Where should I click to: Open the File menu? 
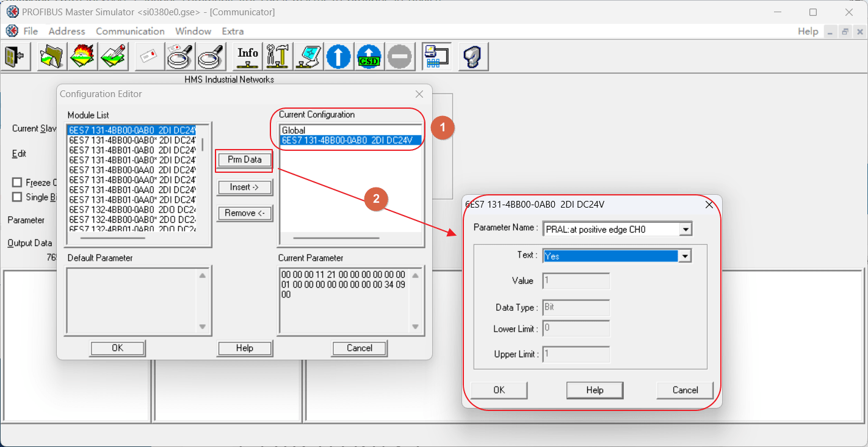pos(31,31)
